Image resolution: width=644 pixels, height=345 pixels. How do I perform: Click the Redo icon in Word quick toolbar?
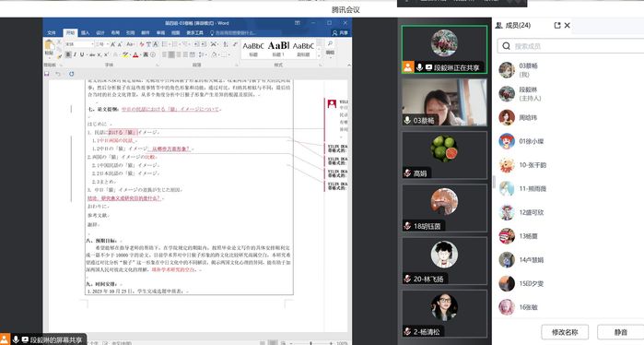pyautogui.click(x=72, y=74)
